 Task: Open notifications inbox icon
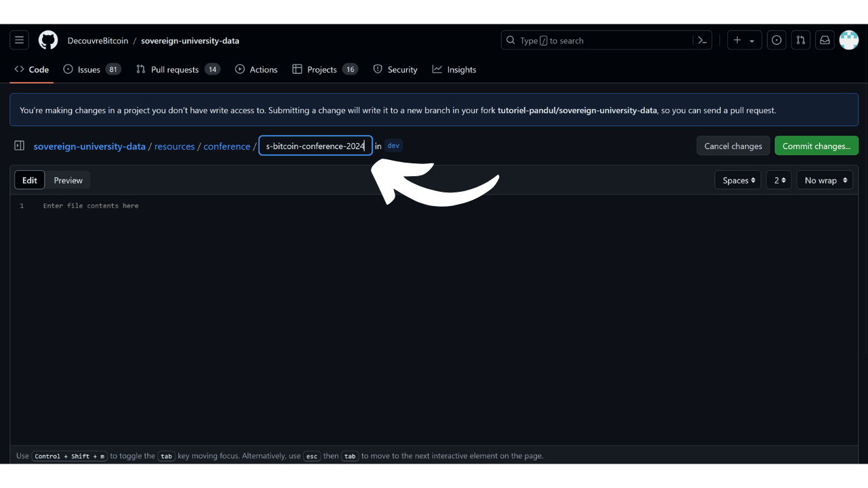tap(825, 41)
